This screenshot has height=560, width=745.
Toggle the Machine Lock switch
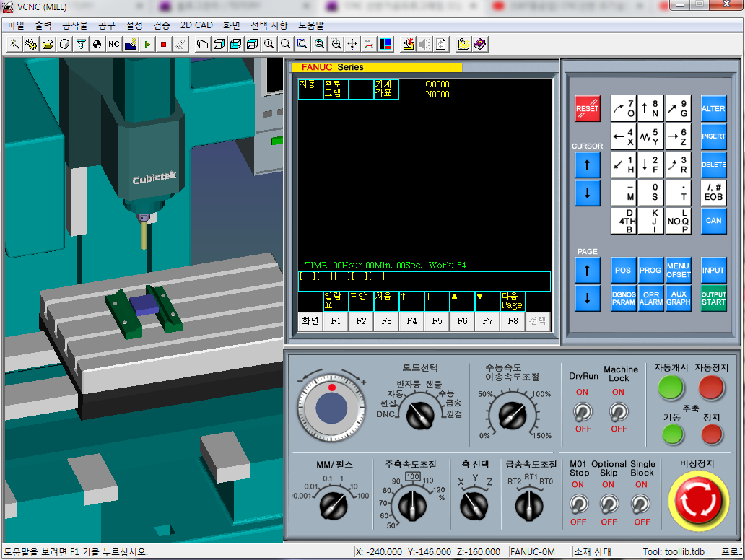pos(619,412)
